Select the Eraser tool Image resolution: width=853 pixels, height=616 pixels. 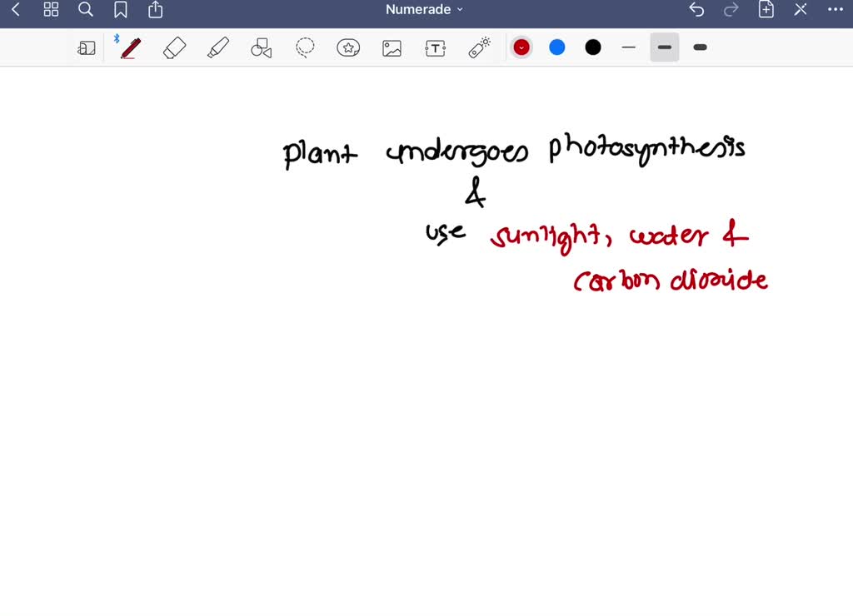click(x=173, y=47)
